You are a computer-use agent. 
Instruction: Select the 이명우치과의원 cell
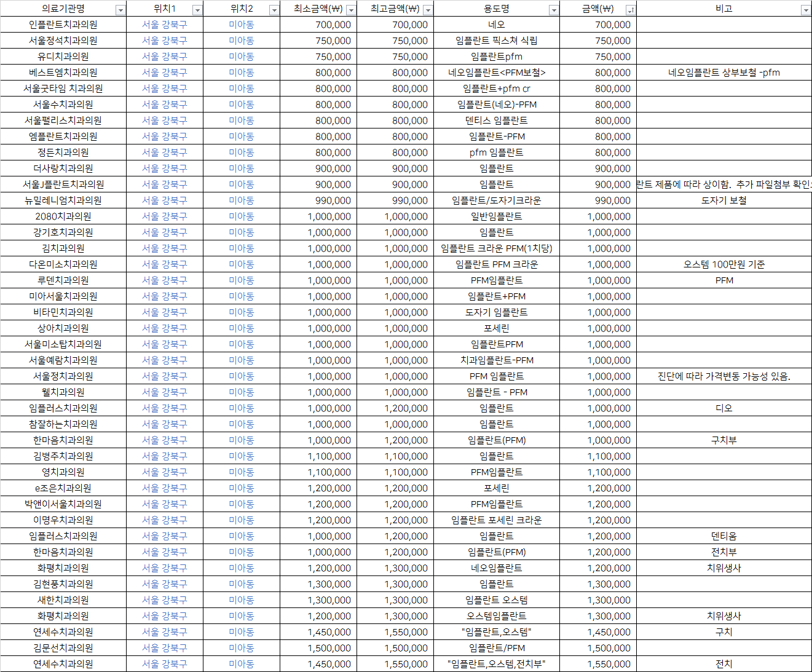[x=63, y=520]
